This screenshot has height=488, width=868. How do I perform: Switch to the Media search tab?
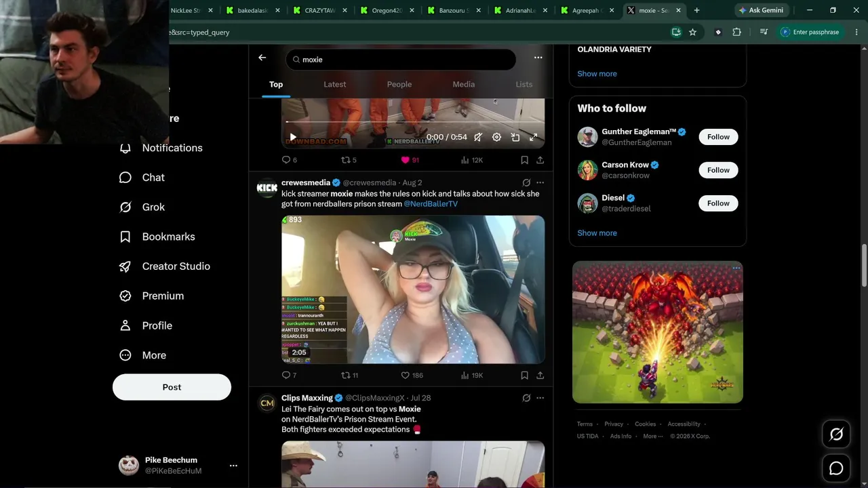click(464, 84)
